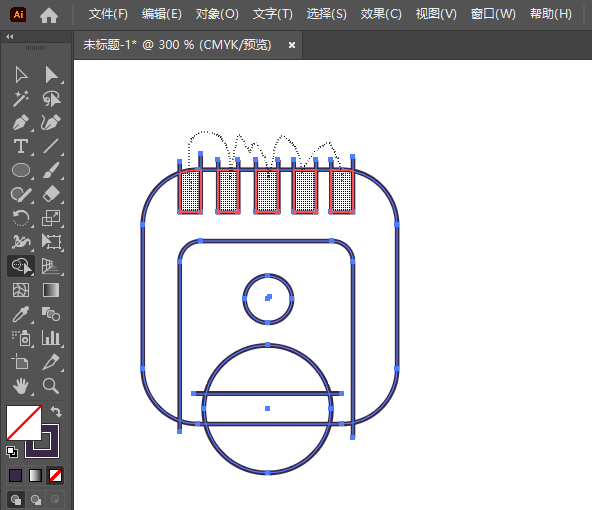Activate the Eyedropper tool
592x510 pixels.
point(21,314)
